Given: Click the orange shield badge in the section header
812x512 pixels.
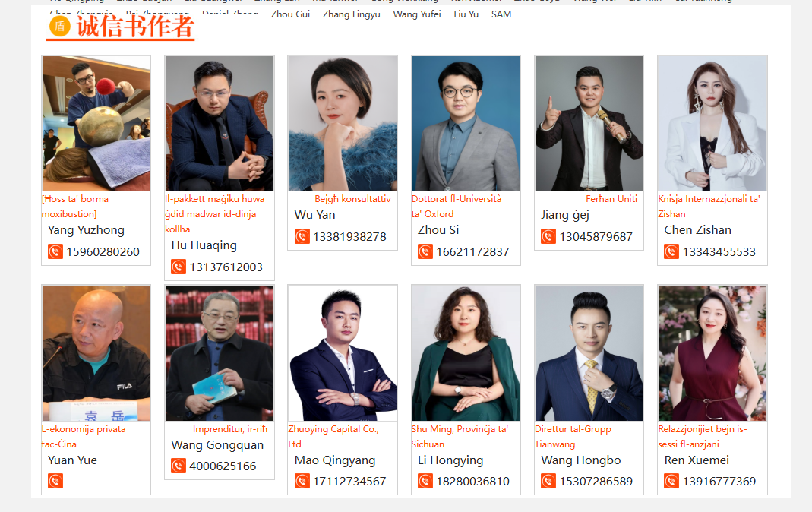Looking at the screenshot, I should click(x=59, y=26).
